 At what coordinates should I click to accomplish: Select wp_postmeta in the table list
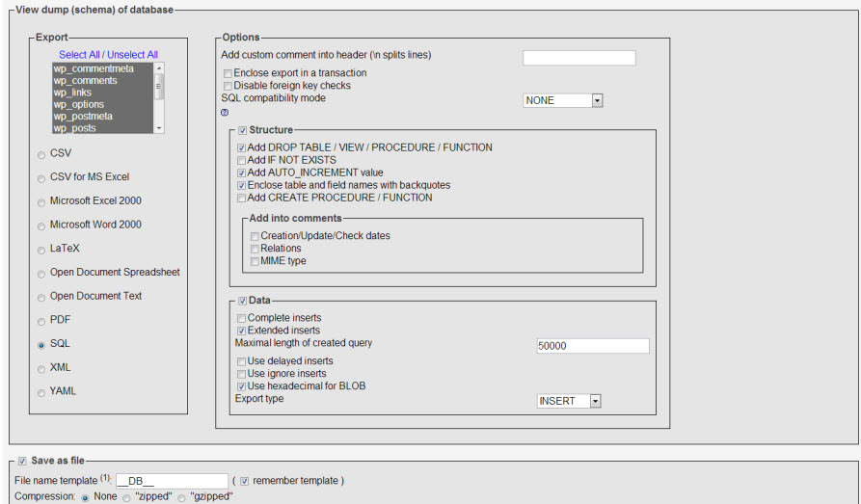click(x=102, y=117)
